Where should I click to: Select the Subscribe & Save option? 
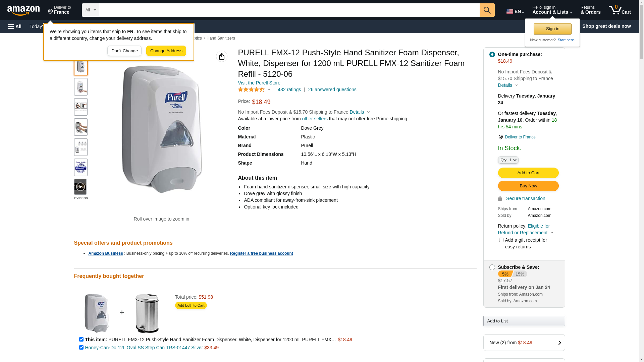492,267
